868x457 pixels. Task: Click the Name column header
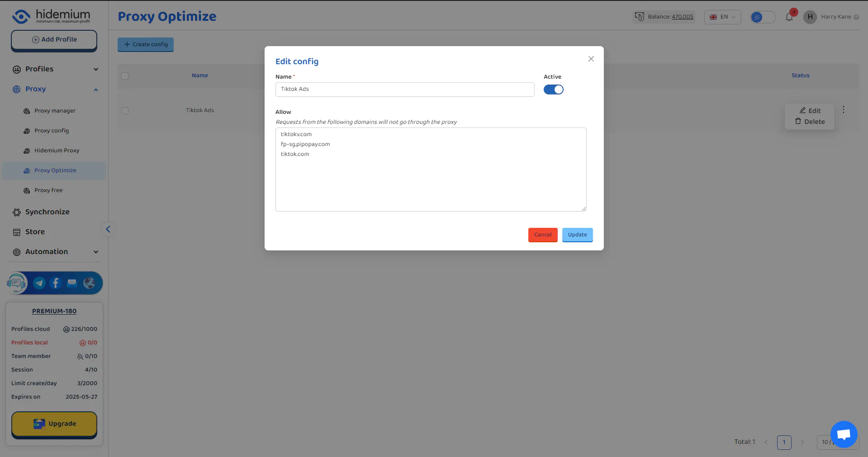(x=200, y=75)
